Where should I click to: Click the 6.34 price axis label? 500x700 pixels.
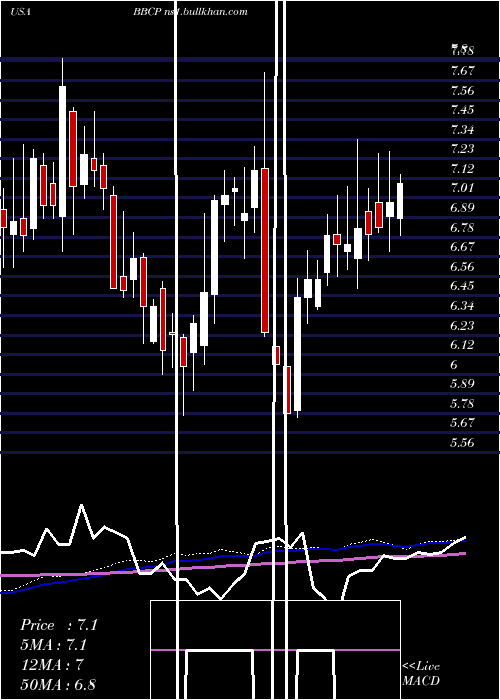click(x=462, y=306)
